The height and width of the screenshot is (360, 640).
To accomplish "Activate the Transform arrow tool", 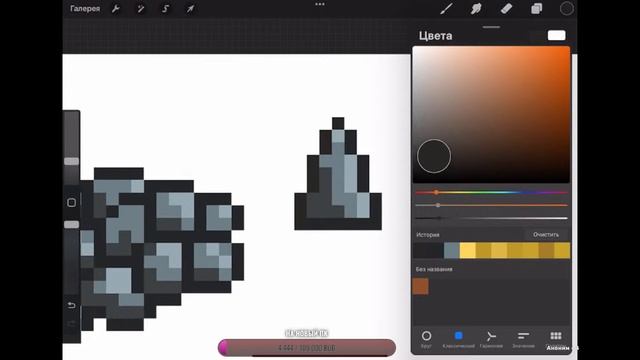I will tap(190, 9).
